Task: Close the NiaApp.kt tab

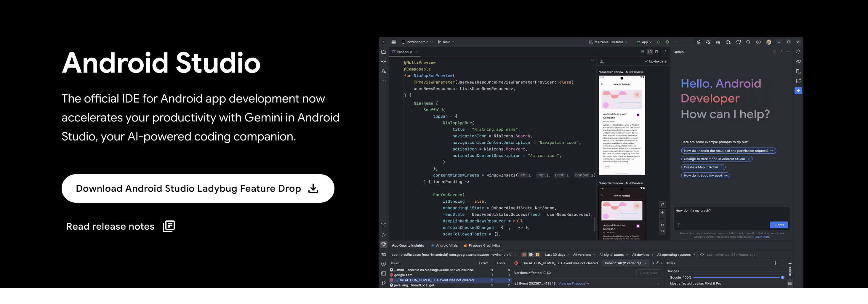Action: click(x=417, y=52)
